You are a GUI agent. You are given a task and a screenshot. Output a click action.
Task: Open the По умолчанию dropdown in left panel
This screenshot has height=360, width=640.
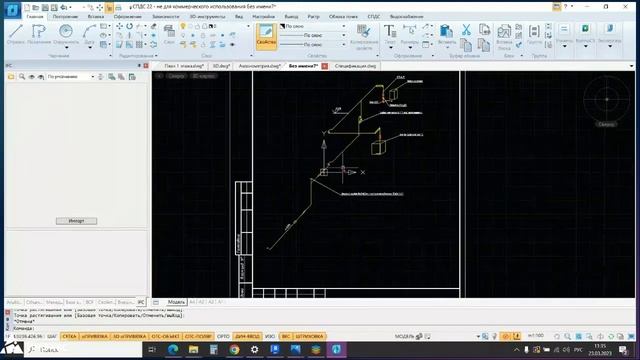(x=71, y=77)
